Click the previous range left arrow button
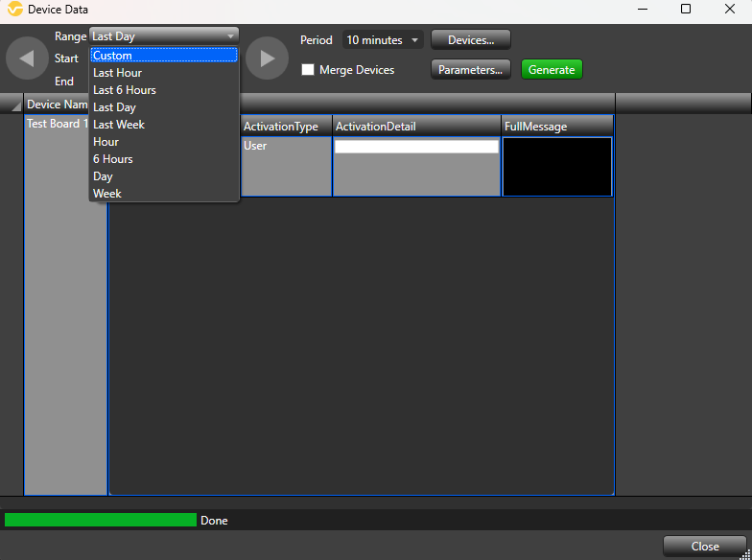The height and width of the screenshot is (560, 752). coord(27,58)
